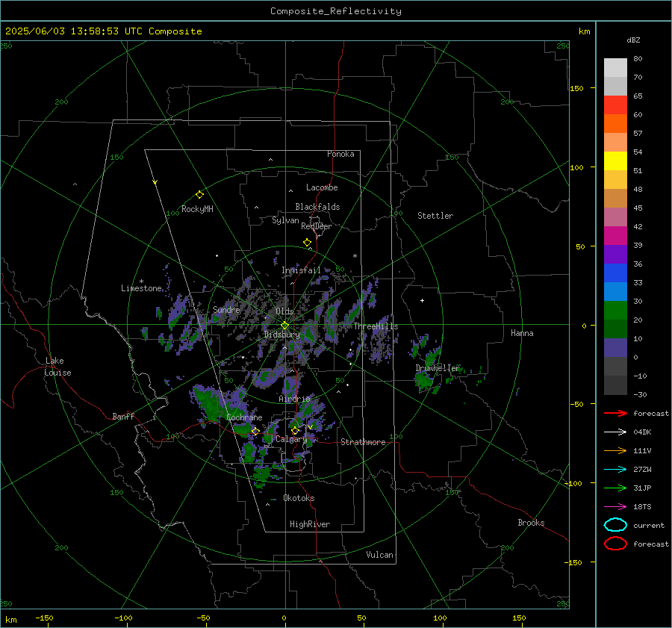The image size is (672, 628).
Task: Click the green 31JP arrow legend icon
Action: (x=615, y=488)
